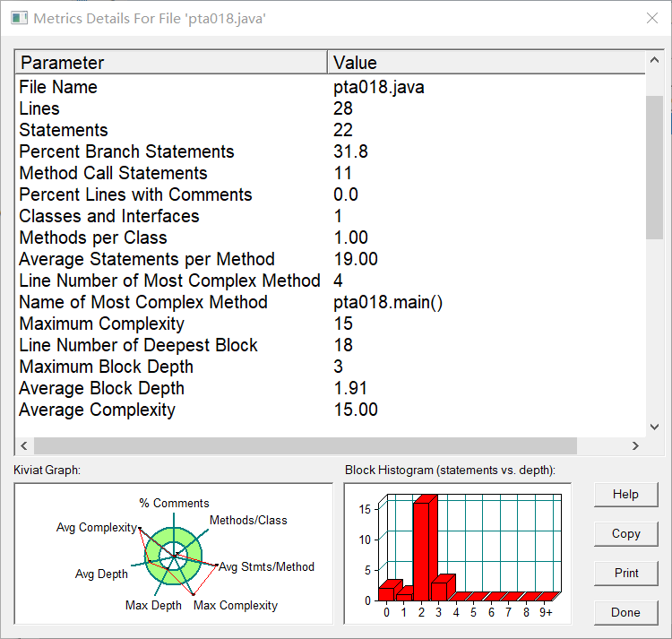Click the Parameter column header

point(172,63)
